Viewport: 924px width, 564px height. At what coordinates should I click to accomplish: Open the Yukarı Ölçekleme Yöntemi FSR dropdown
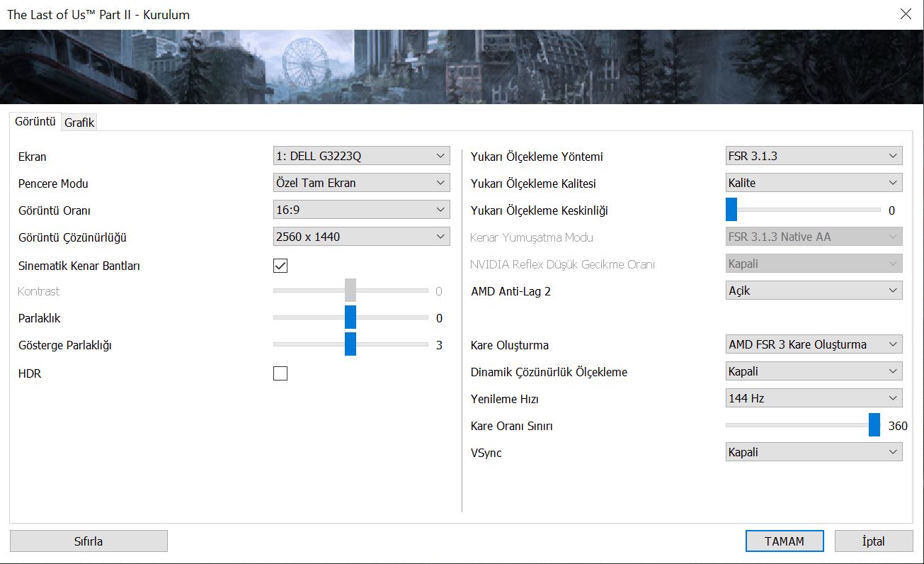[814, 156]
